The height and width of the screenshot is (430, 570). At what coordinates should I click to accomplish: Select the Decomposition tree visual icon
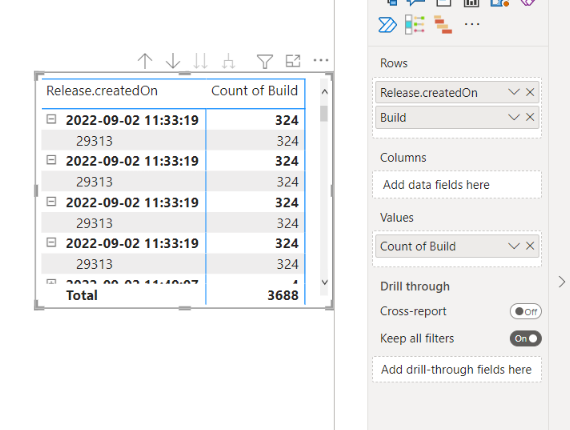415,25
